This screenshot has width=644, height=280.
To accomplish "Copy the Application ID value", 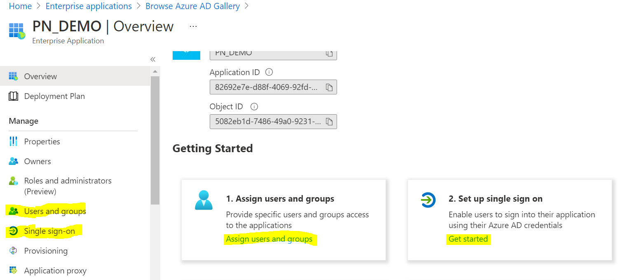I will 329,87.
